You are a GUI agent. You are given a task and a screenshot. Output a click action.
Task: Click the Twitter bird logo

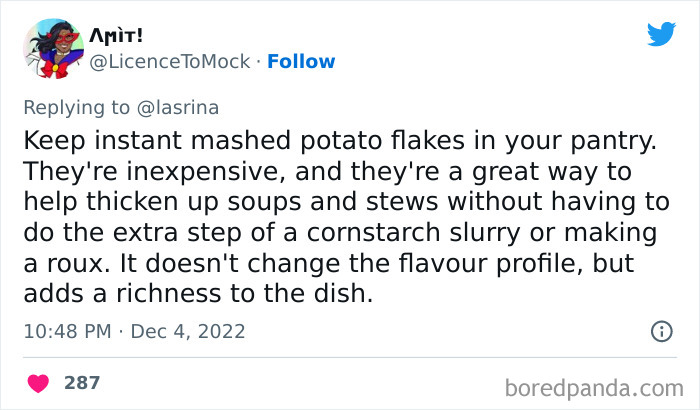[x=661, y=34]
